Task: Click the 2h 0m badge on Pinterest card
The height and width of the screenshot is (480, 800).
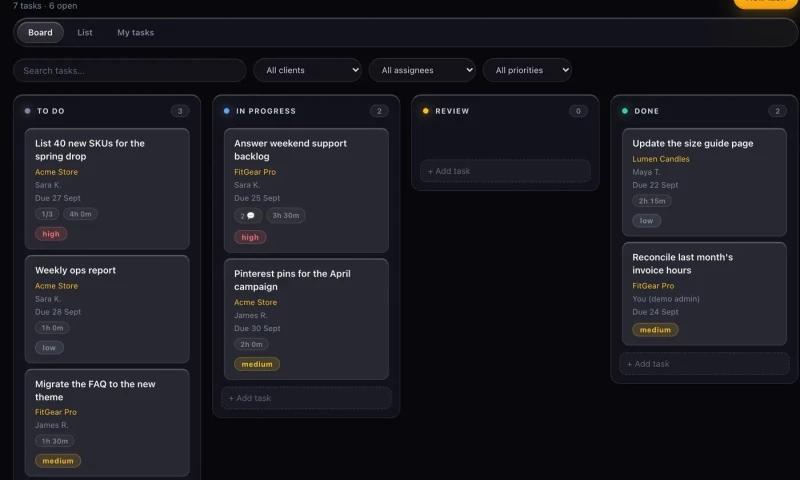Action: tap(252, 344)
